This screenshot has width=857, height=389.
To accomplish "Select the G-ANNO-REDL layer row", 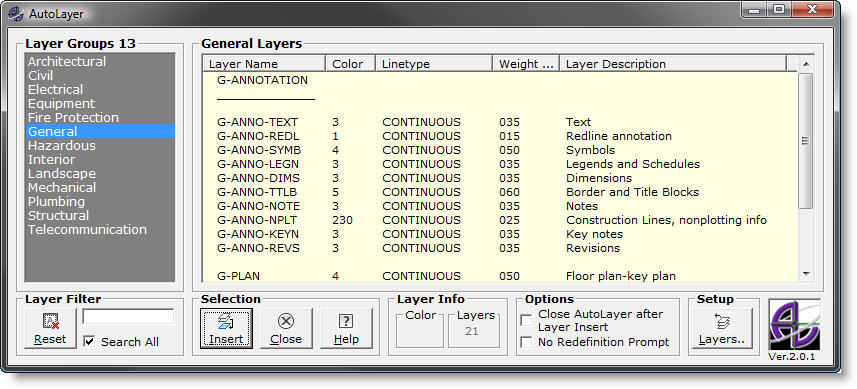I will click(499, 136).
